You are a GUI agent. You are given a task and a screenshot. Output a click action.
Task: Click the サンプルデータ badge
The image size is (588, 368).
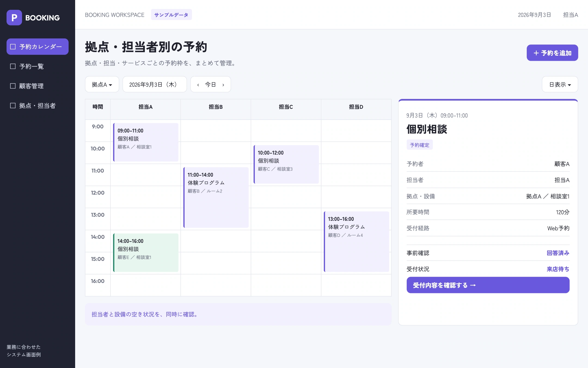pos(171,15)
